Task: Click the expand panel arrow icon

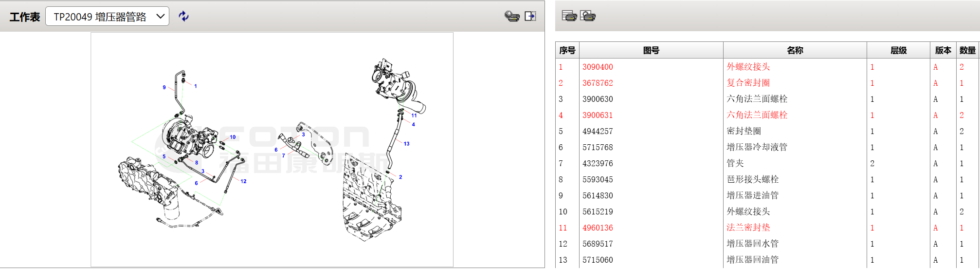Action: point(530,16)
